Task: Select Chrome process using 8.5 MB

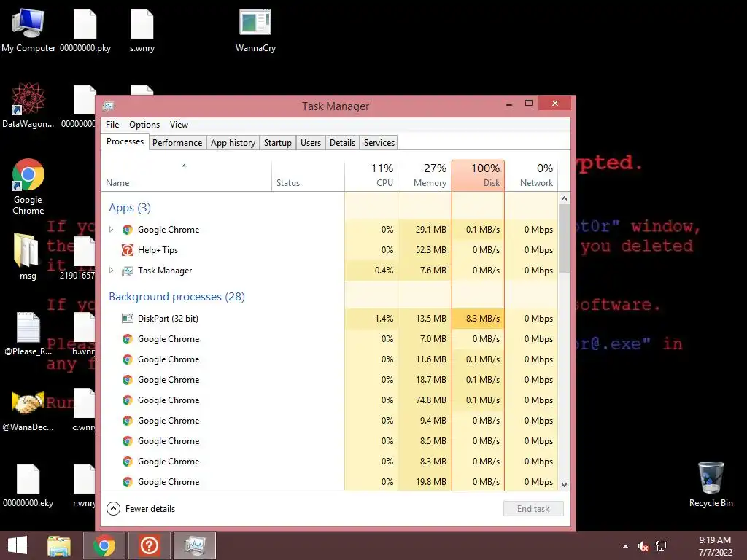Action: click(329, 441)
